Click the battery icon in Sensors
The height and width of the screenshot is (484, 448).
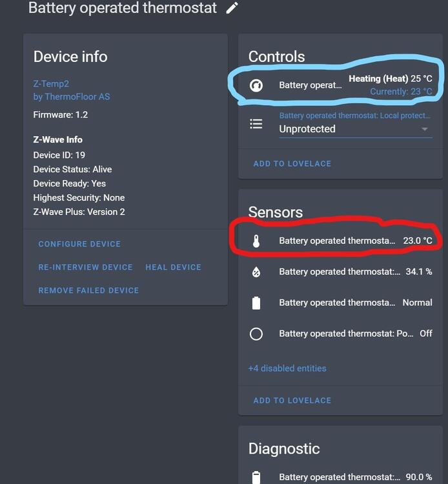pyautogui.click(x=256, y=303)
